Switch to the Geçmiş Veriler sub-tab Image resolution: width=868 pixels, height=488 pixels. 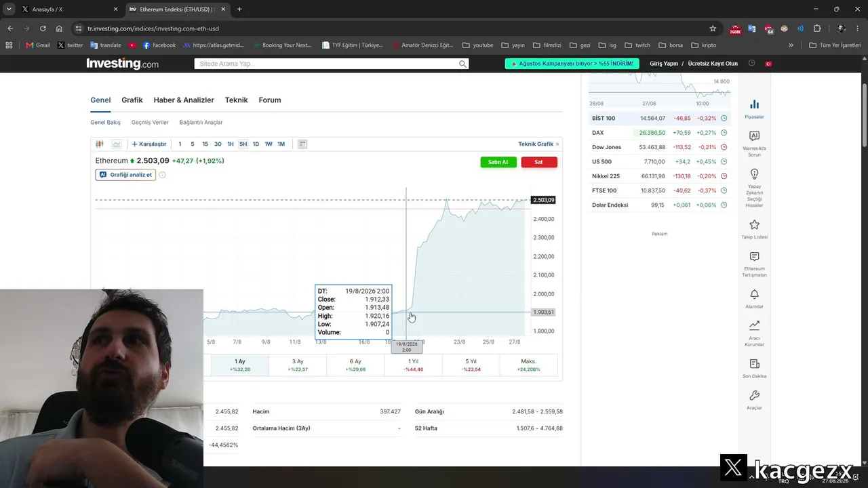coord(150,123)
